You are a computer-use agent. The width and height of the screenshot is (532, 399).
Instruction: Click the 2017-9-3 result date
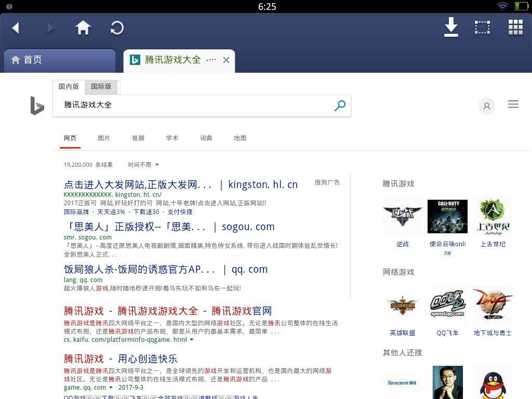[130, 388]
